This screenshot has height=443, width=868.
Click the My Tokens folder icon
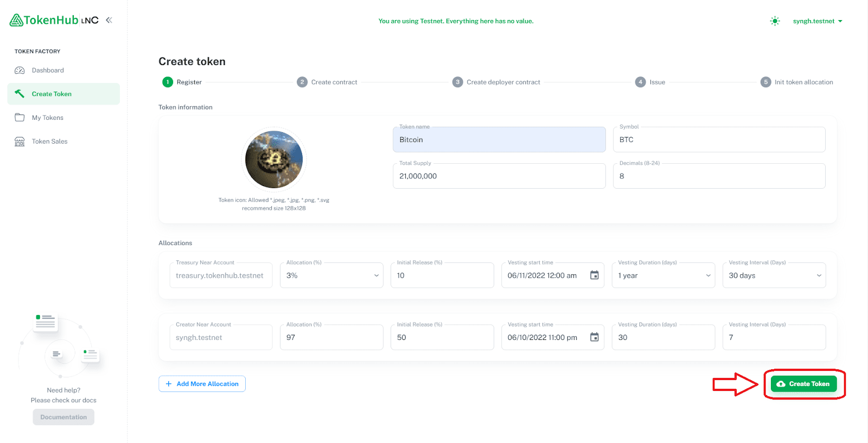(x=20, y=118)
